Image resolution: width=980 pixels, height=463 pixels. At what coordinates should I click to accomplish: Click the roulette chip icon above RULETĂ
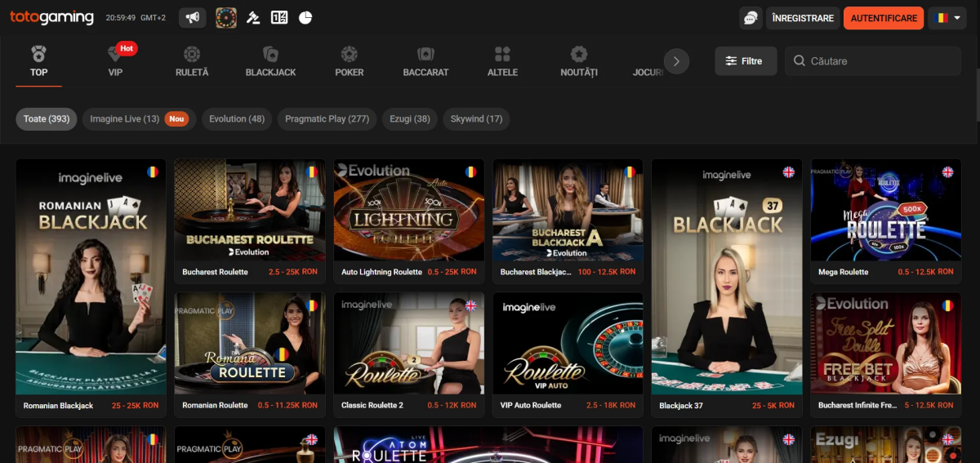192,54
